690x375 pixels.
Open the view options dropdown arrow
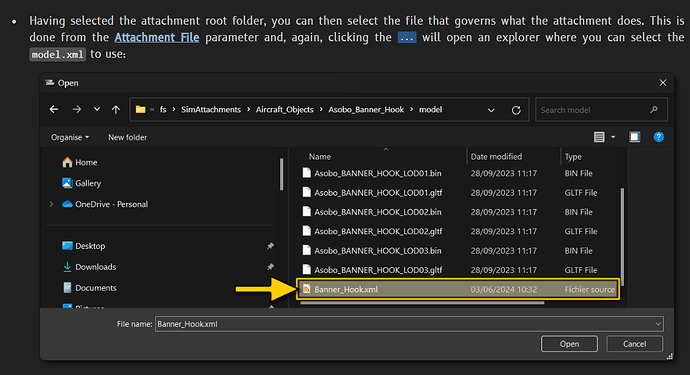(613, 137)
